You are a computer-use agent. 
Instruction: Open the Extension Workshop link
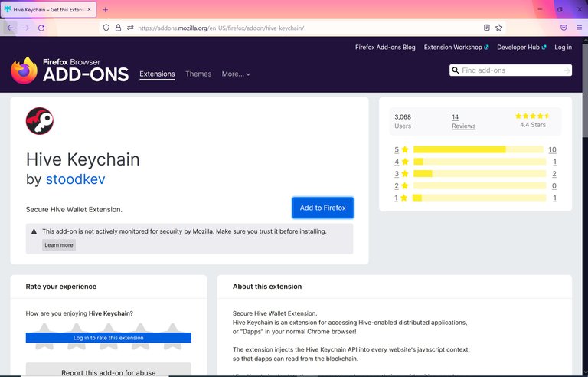click(456, 48)
